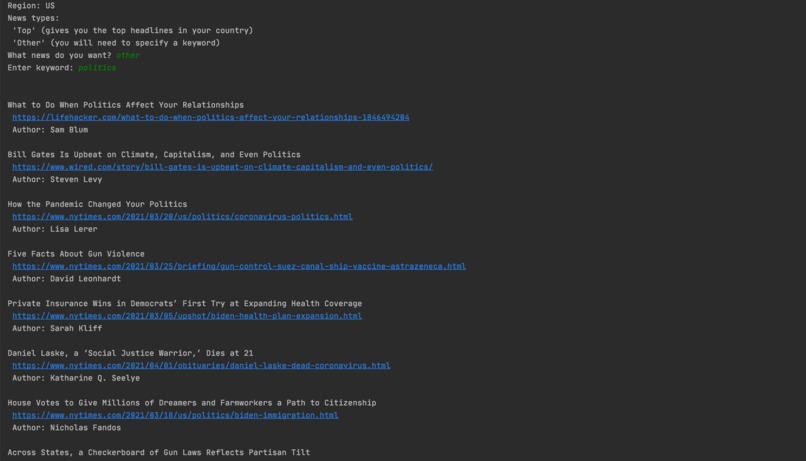
Task: Open the nytimes biden-health-plan-expansion link
Action: 187,316
